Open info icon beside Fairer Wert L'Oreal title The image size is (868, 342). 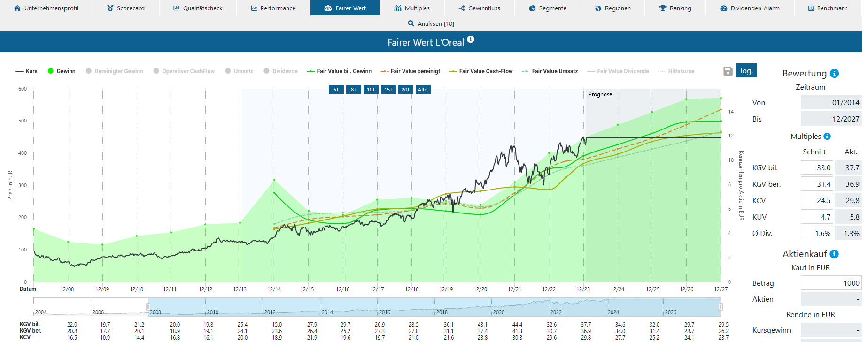click(471, 39)
